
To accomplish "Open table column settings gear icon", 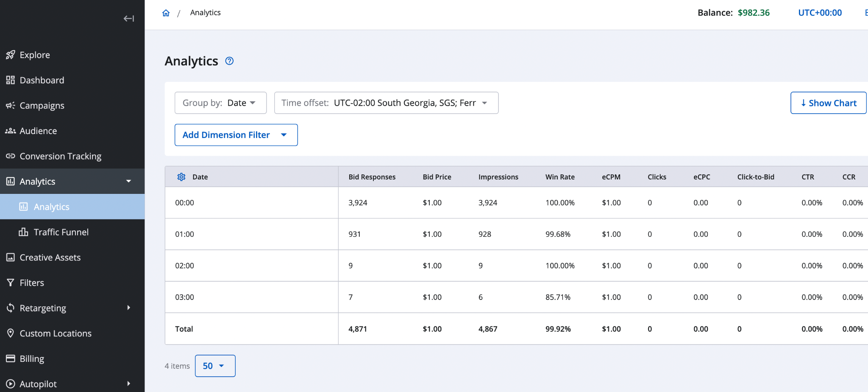I will pyautogui.click(x=181, y=177).
